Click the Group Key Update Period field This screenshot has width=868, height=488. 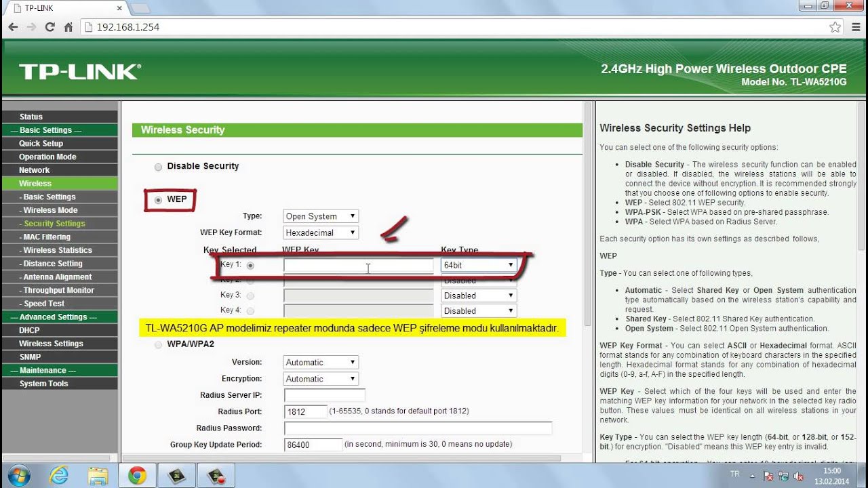[x=313, y=445]
